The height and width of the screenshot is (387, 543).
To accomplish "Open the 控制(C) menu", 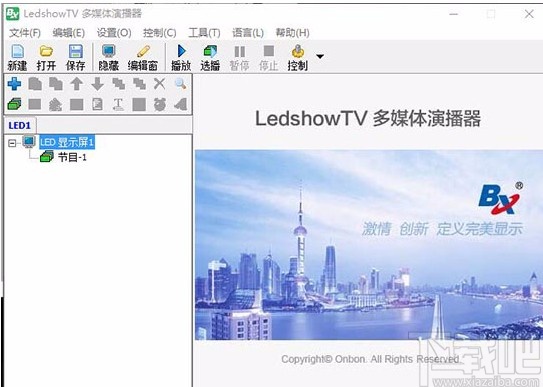I will [x=160, y=33].
